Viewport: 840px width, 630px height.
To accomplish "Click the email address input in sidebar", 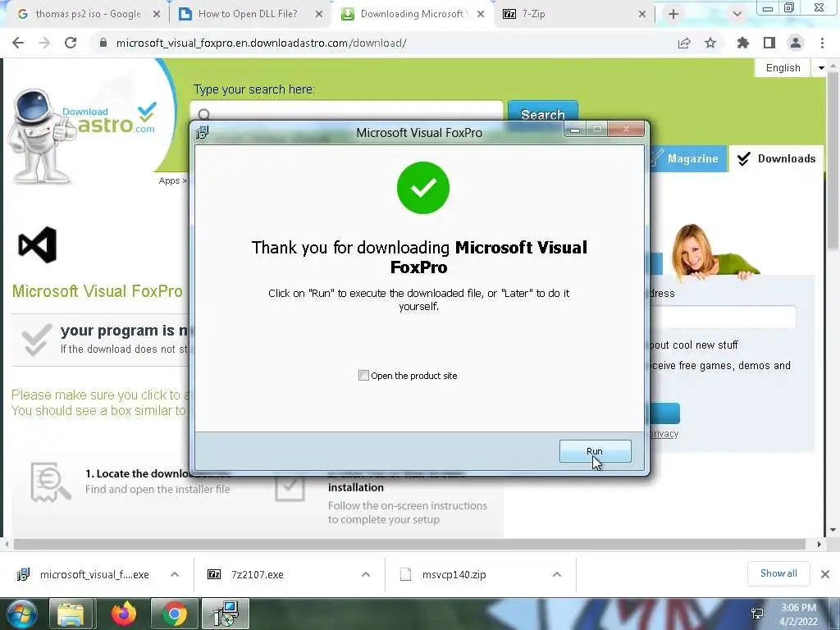I will pos(722,317).
